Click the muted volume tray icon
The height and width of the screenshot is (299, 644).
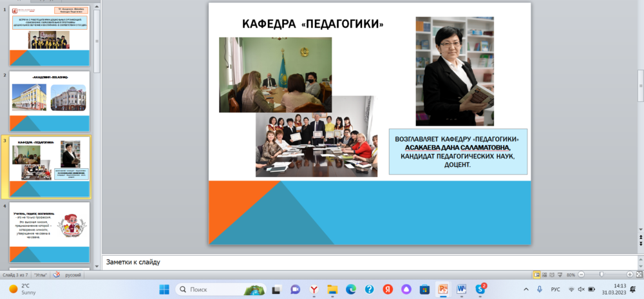[x=581, y=289]
